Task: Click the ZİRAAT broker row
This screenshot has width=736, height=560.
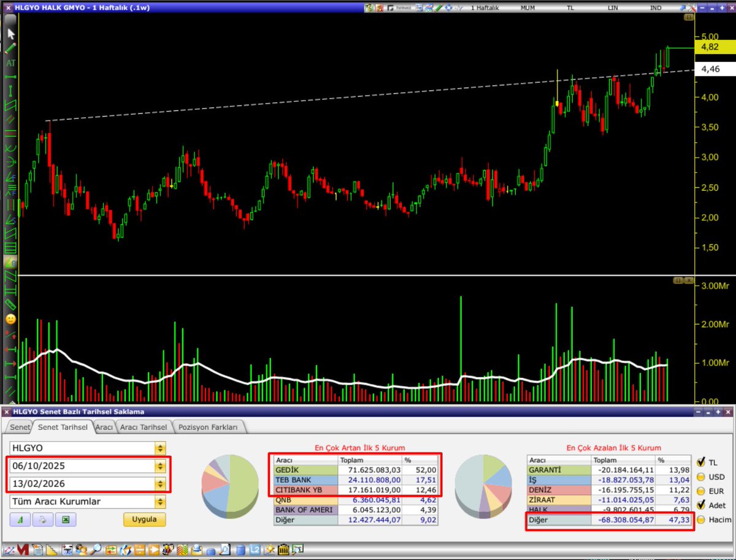Action: click(x=610, y=500)
